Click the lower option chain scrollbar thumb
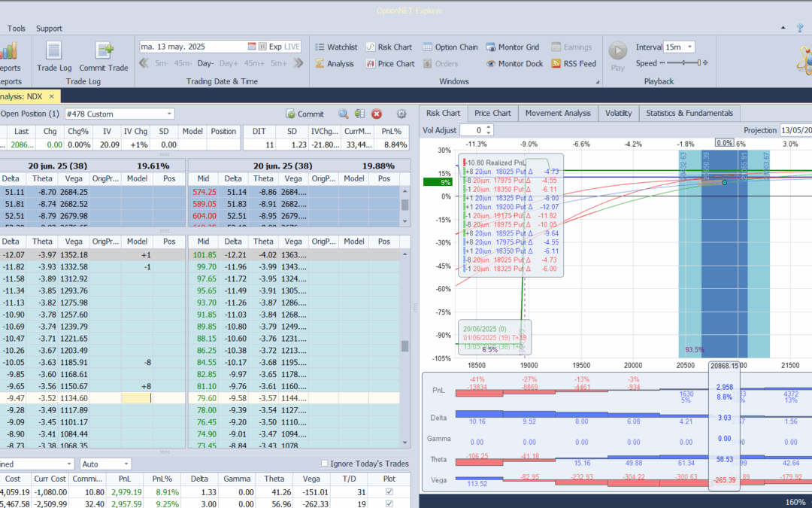812x508 pixels. [405, 345]
